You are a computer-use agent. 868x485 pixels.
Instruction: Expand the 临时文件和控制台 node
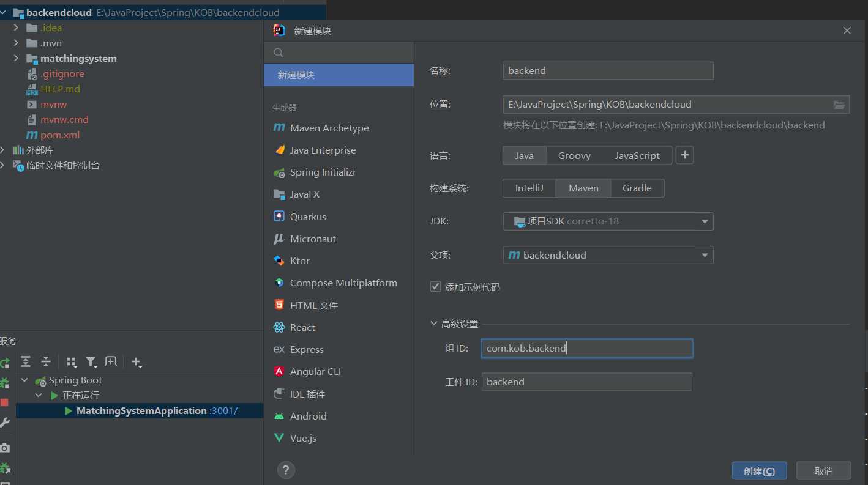click(x=3, y=165)
